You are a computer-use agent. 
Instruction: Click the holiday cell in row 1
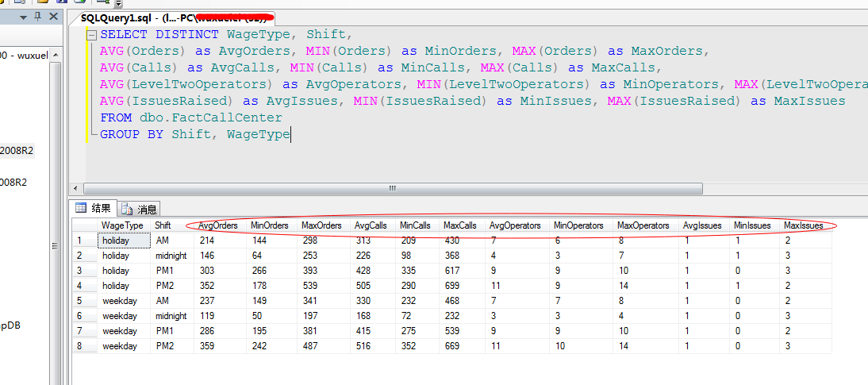(x=124, y=241)
